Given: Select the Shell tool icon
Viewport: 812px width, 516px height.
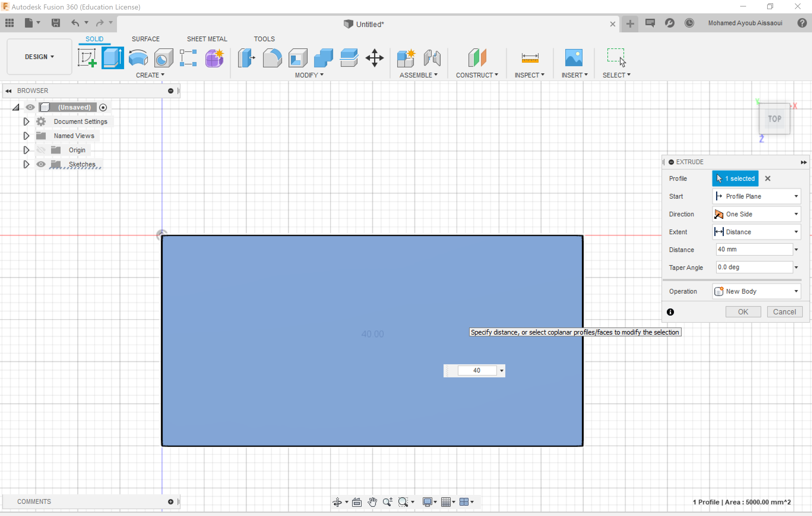Looking at the screenshot, I should coord(297,58).
